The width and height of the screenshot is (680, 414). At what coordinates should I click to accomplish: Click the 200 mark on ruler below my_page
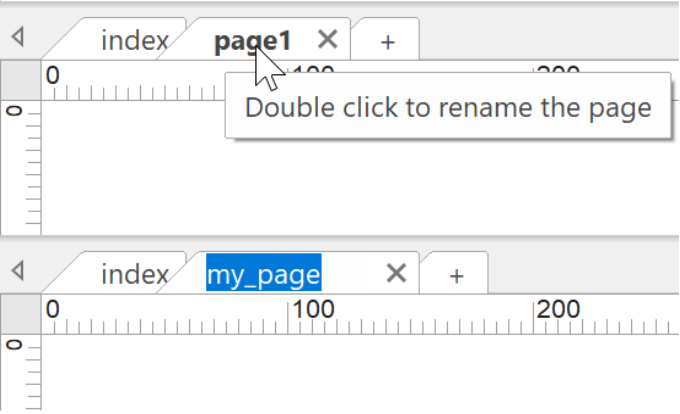(558, 310)
